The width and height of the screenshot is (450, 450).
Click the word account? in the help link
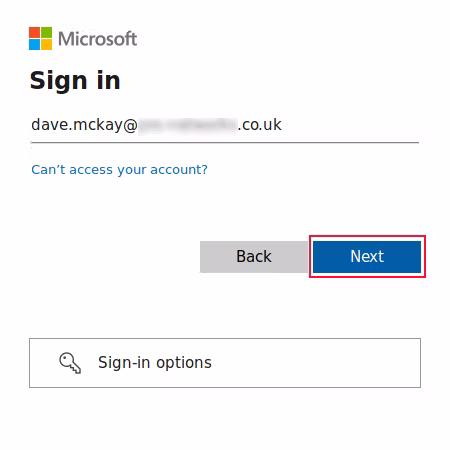pyautogui.click(x=179, y=170)
